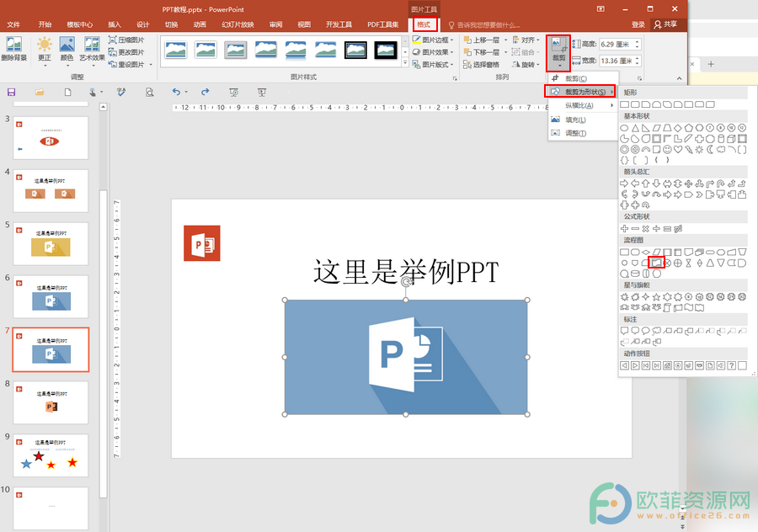
Task: Open Picture Layout (图片版式) dropdown
Action: pos(433,64)
